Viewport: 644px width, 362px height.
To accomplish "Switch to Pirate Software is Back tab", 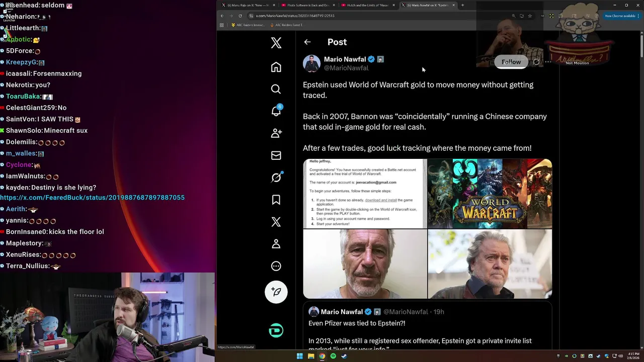I will (x=308, y=5).
